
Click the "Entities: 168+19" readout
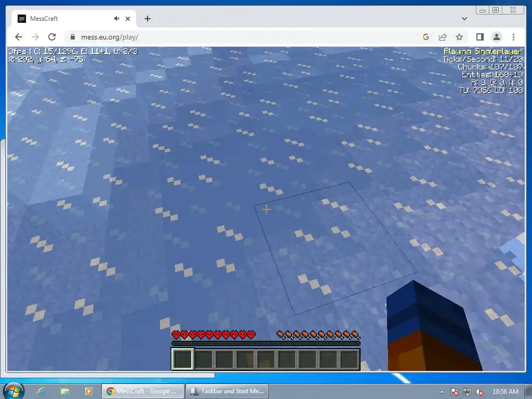coord(493,75)
